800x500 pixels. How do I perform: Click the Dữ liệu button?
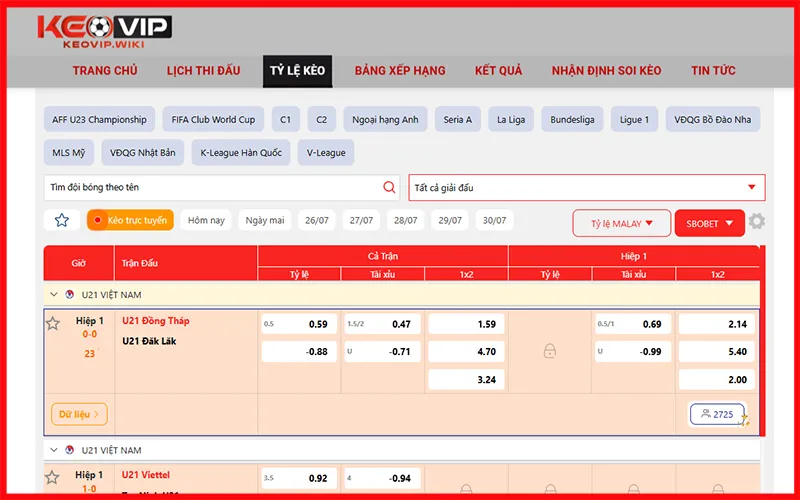pyautogui.click(x=78, y=414)
